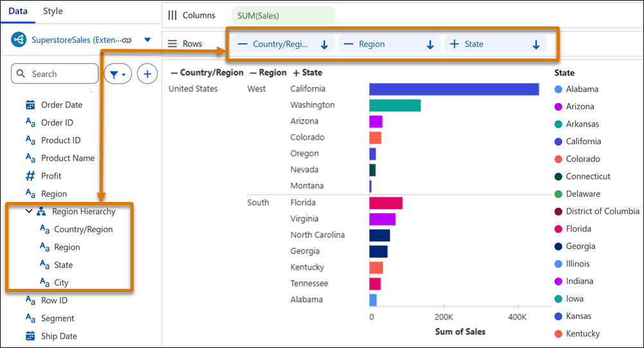Select the Order Date calendar icon
The height and width of the screenshot is (348, 644).
click(x=30, y=105)
